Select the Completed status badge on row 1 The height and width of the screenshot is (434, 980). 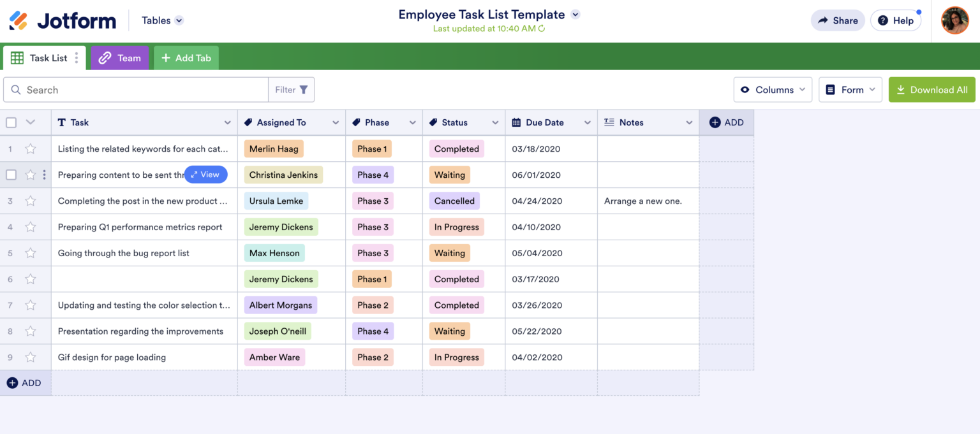[456, 148]
